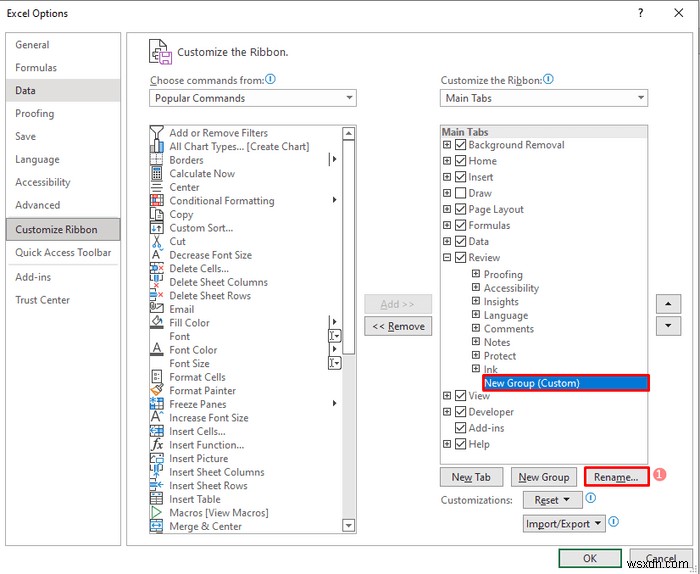
Task: Disable the Developer tab checkbox
Action: 460,412
